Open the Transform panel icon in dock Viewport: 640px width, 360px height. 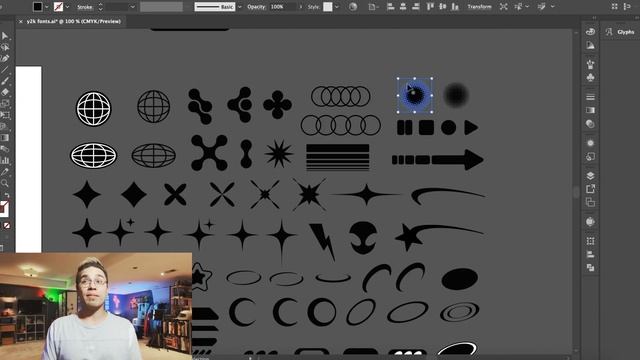590,241
